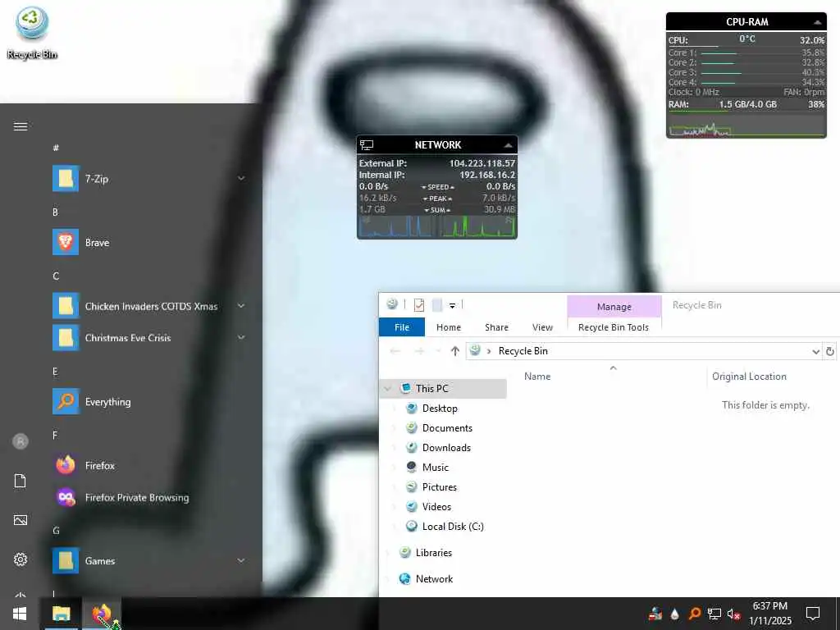Open the Christmas Eve Crisis folder
Viewport: 840px width, 630px height.
[x=150, y=337]
